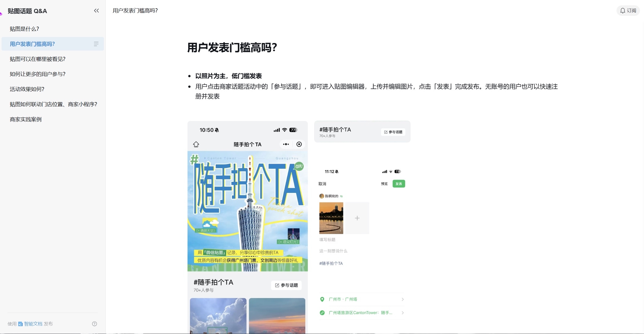Click the 用户发表门槛高吗? main heading
Viewport: 644px width, 334px height.
[x=232, y=48]
